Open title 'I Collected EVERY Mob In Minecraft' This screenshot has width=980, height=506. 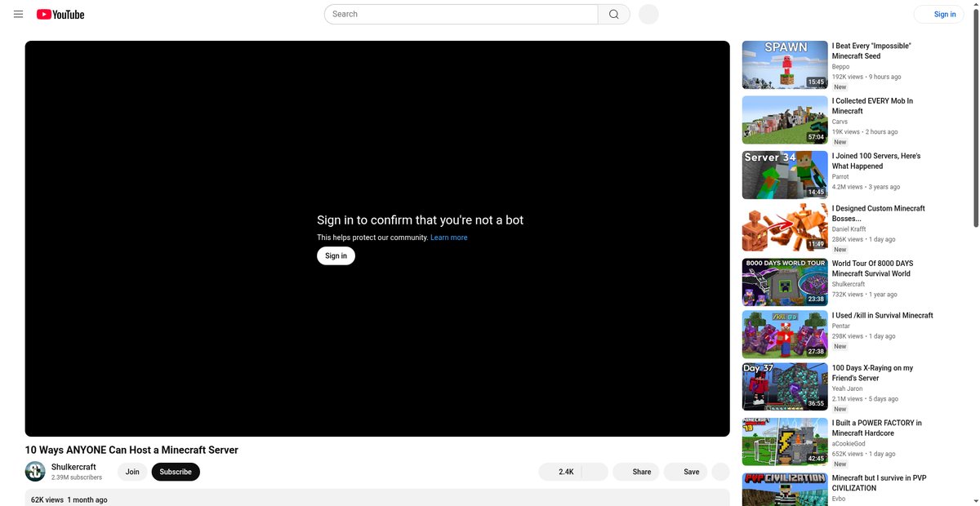(x=872, y=106)
